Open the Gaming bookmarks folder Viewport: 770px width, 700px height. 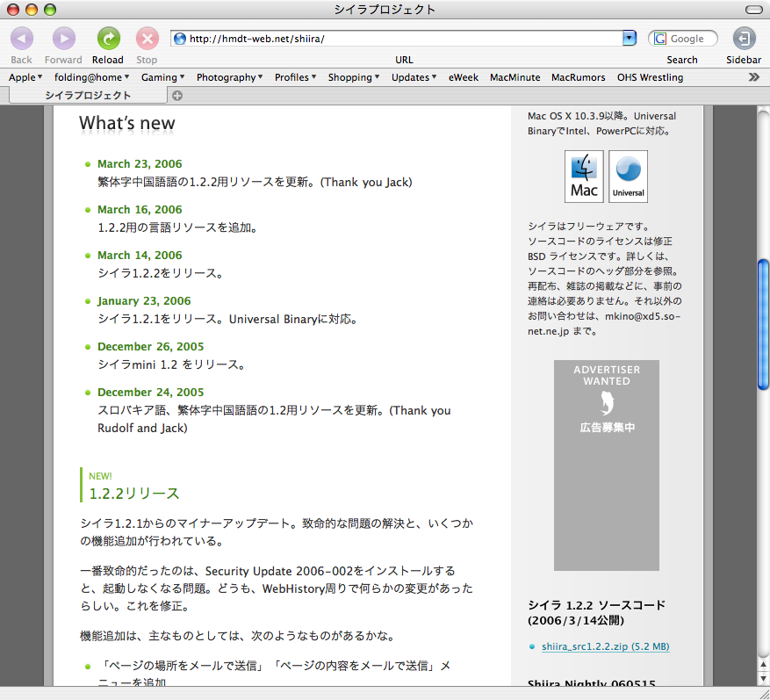(x=163, y=77)
